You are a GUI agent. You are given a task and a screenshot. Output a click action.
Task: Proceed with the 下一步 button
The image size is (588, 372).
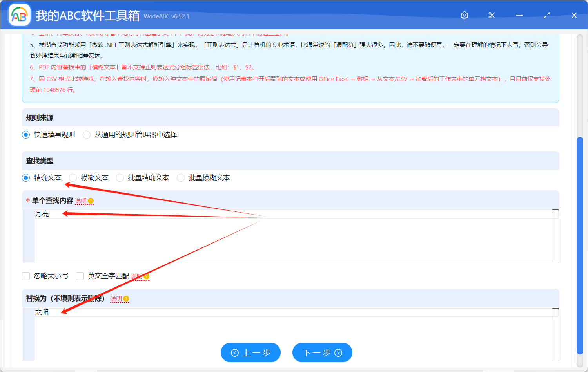pos(322,352)
